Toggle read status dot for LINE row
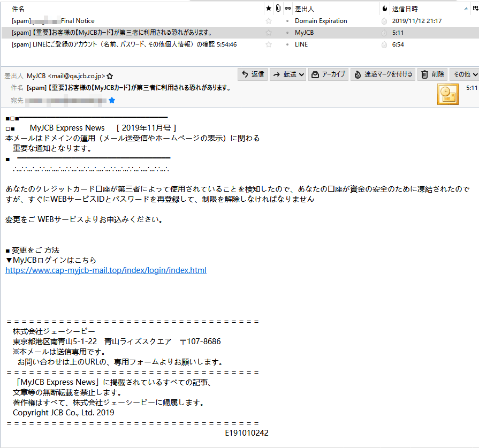The height and width of the screenshot is (448, 479). [287, 44]
